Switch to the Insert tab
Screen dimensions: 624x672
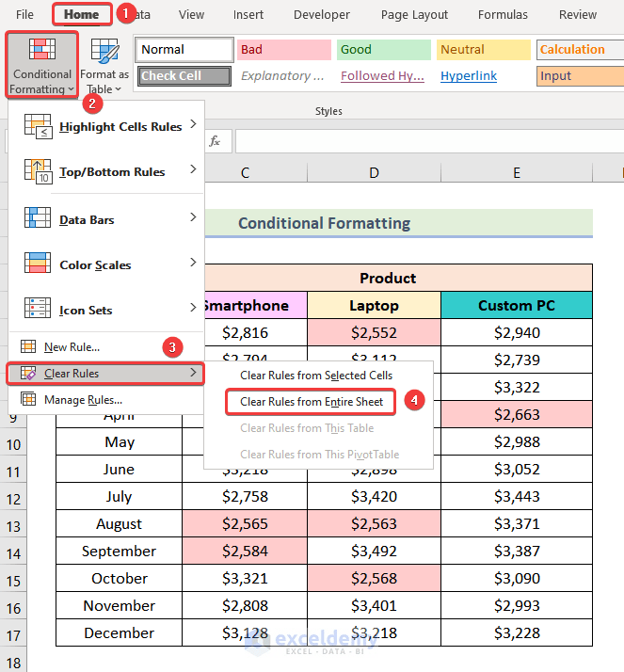click(248, 14)
